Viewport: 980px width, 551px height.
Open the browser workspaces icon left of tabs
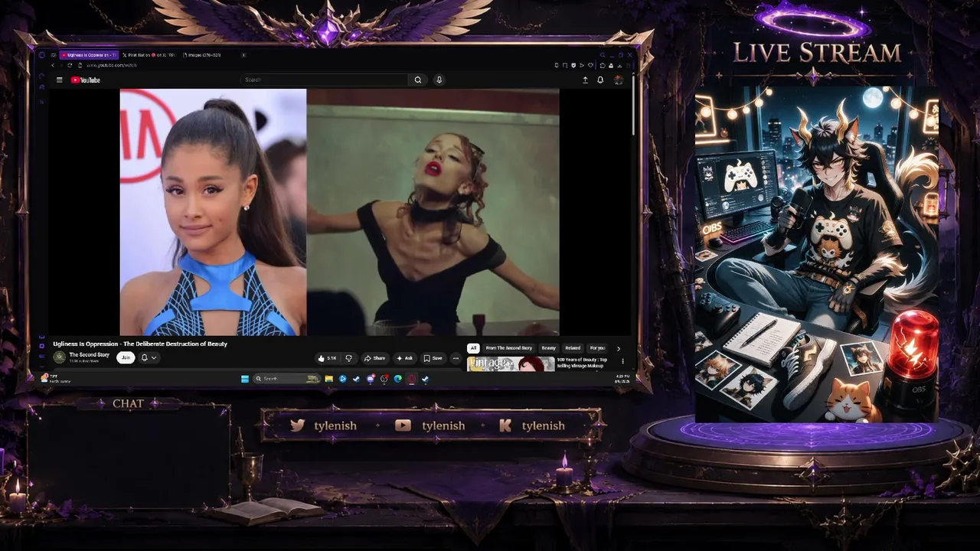(53, 55)
